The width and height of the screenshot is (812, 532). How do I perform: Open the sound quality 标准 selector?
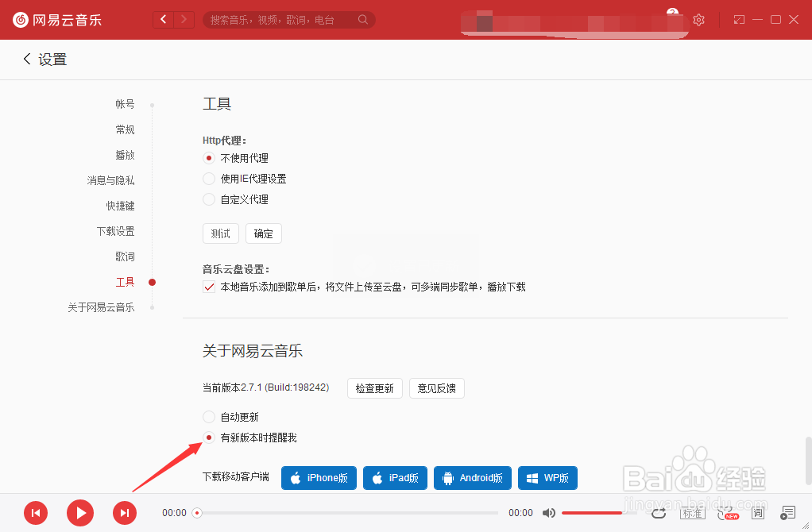(x=692, y=513)
